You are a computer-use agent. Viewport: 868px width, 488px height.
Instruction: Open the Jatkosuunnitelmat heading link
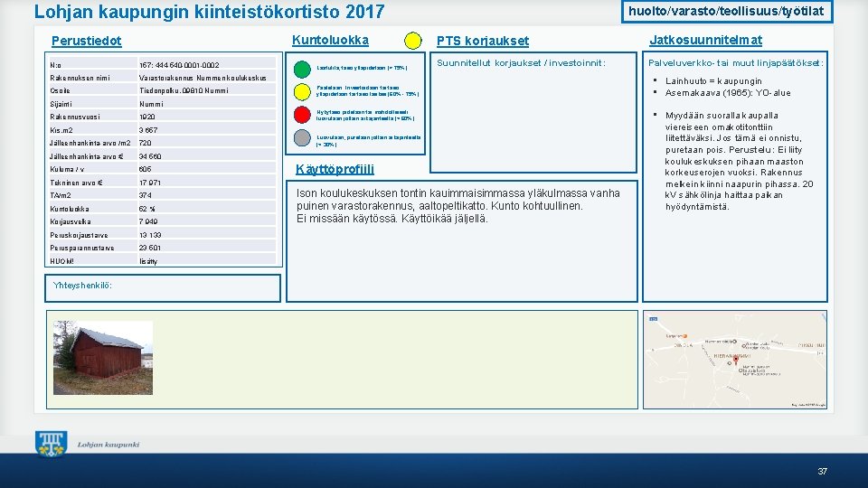[x=706, y=40]
